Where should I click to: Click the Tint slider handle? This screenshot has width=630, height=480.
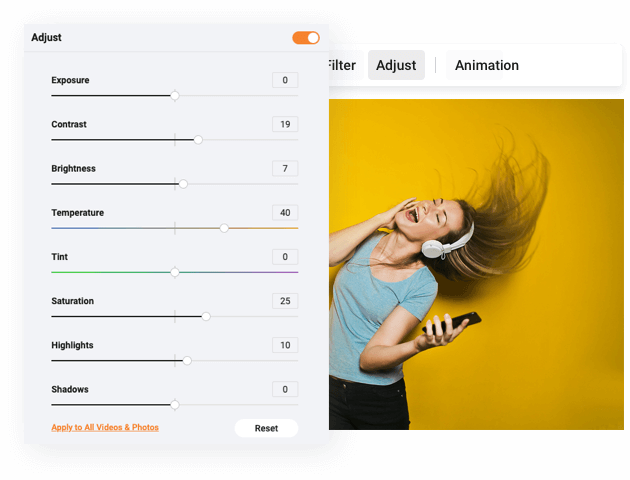click(175, 272)
